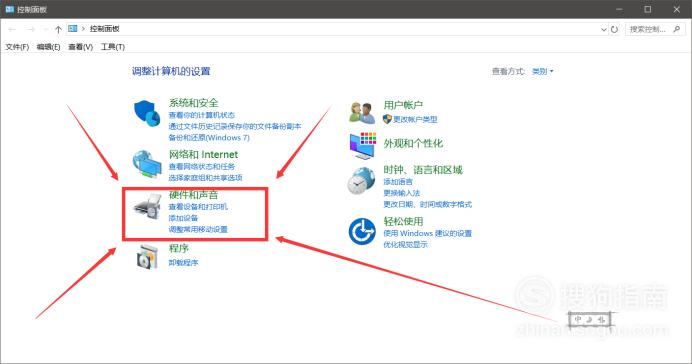Click 更改帐户类型 link

click(x=415, y=119)
